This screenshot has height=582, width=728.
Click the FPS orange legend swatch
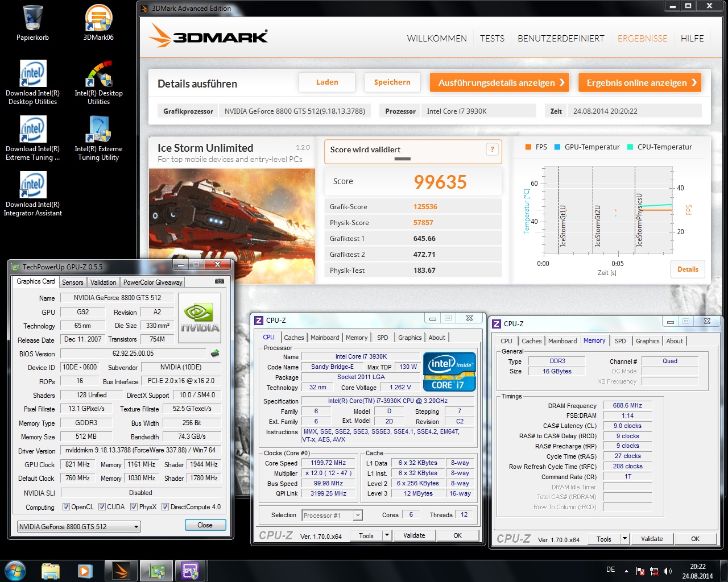tap(528, 147)
